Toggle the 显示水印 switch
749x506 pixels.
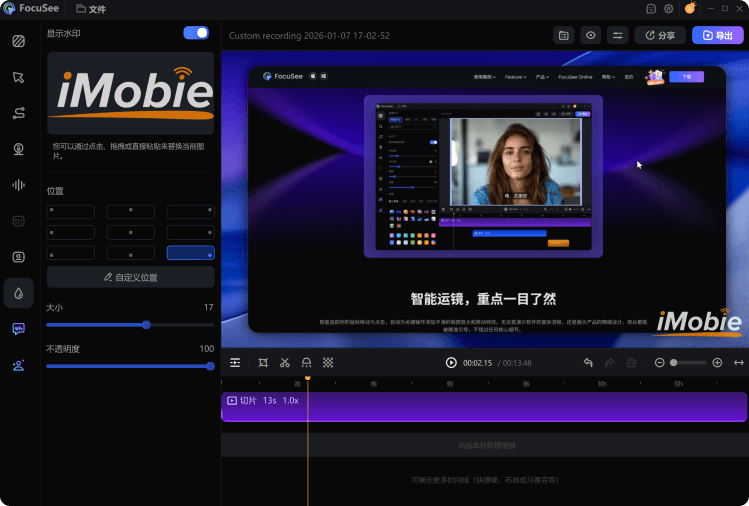[x=196, y=32]
